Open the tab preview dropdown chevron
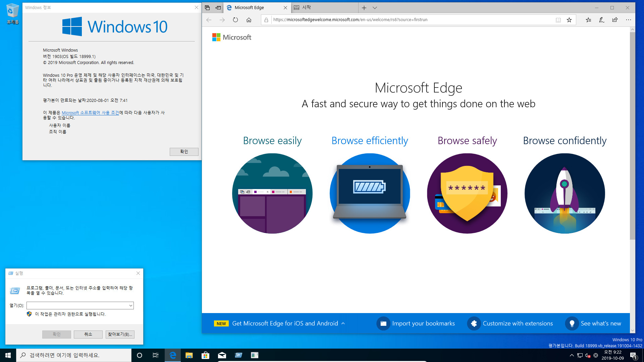 375,7
